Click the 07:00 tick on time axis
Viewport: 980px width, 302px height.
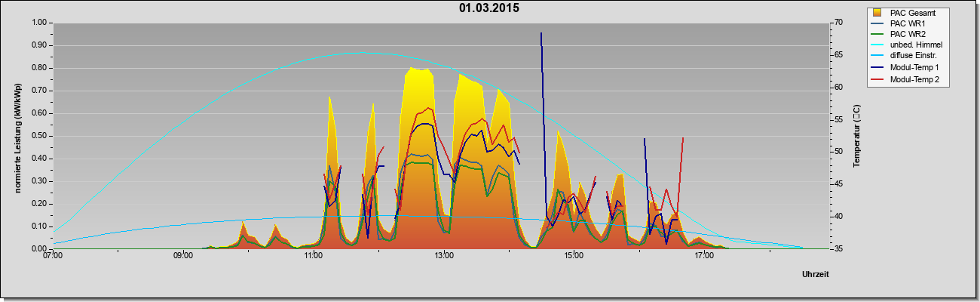53,256
